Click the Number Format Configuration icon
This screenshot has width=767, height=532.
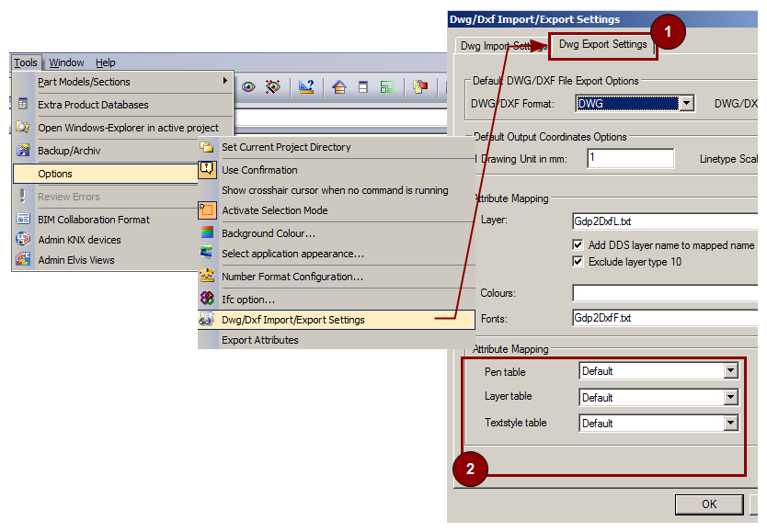[x=207, y=276]
